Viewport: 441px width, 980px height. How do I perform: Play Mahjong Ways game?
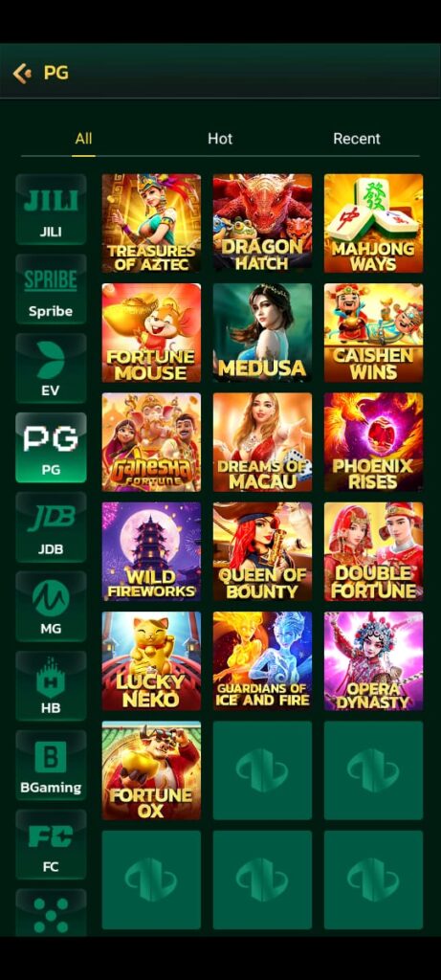pos(373,223)
